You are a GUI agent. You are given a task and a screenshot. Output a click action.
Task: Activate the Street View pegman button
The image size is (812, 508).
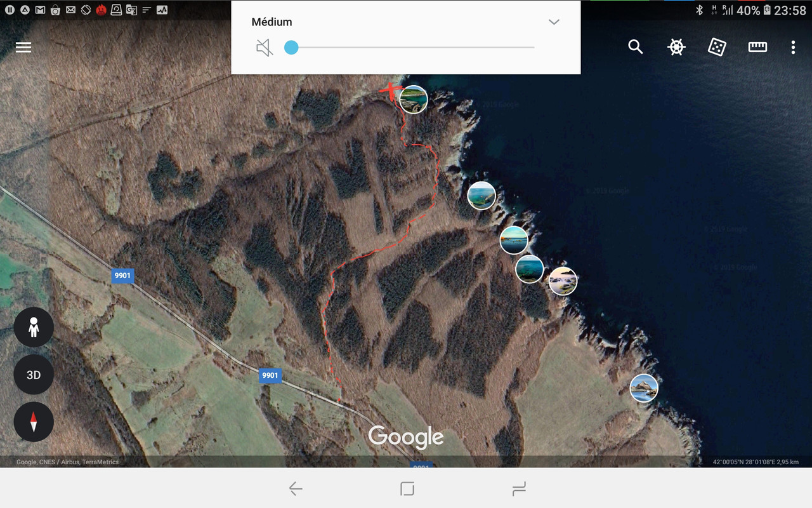point(34,327)
